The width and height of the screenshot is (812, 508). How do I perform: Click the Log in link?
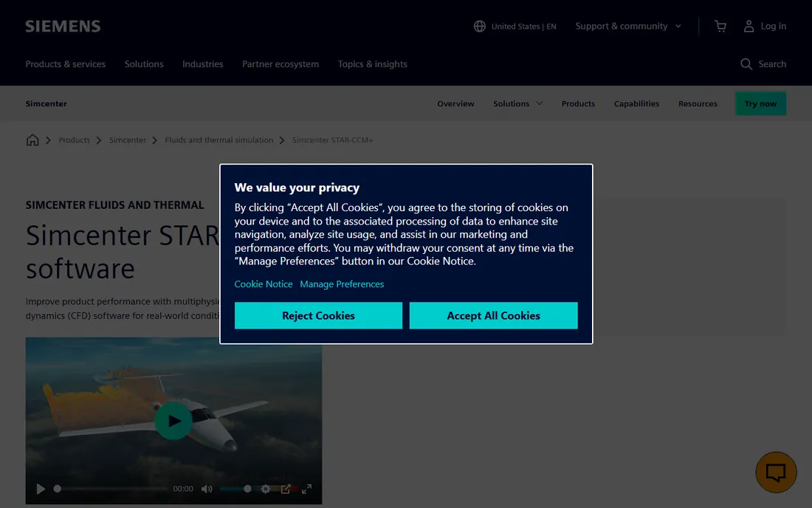(x=773, y=26)
